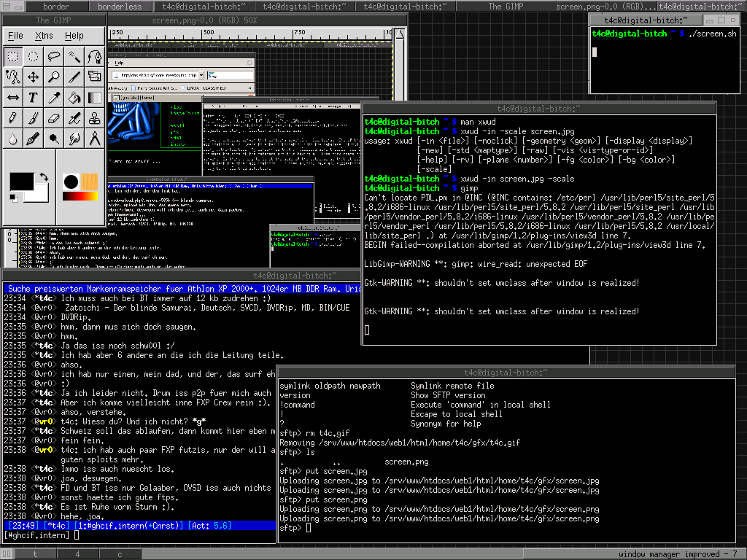Activate the Dodge or Burn tool
Viewport: 747px width, 560px height.
coord(54,139)
